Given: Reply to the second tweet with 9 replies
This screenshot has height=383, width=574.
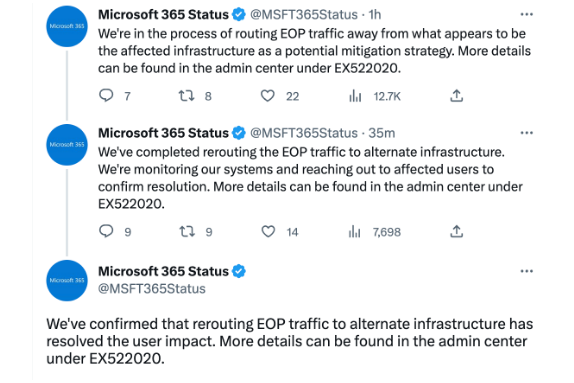Looking at the screenshot, I should [106, 231].
